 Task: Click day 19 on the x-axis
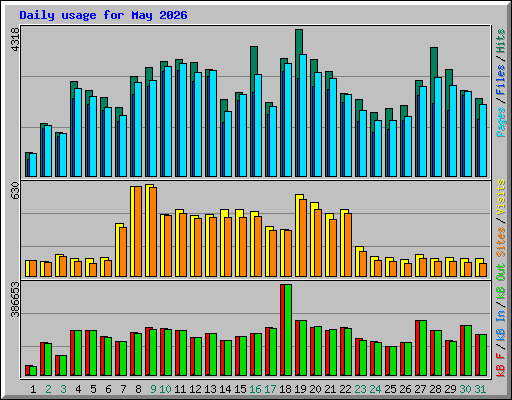coord(300,389)
